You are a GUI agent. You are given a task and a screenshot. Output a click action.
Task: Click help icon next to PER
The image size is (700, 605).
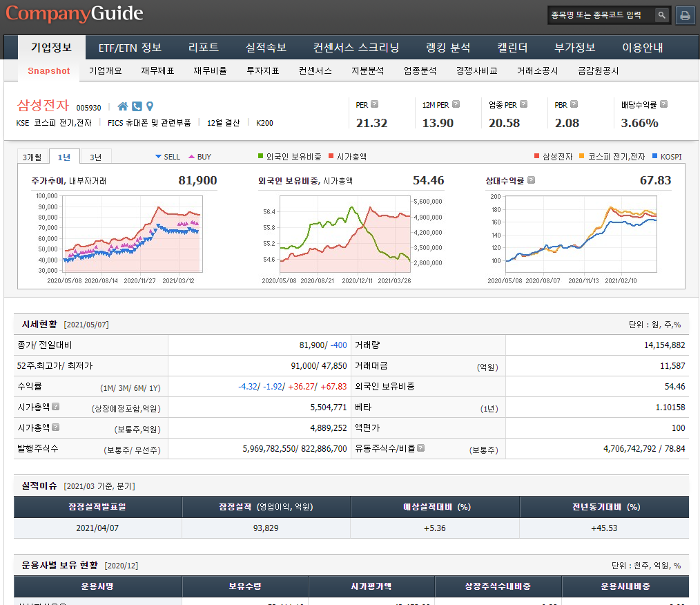coord(375,104)
